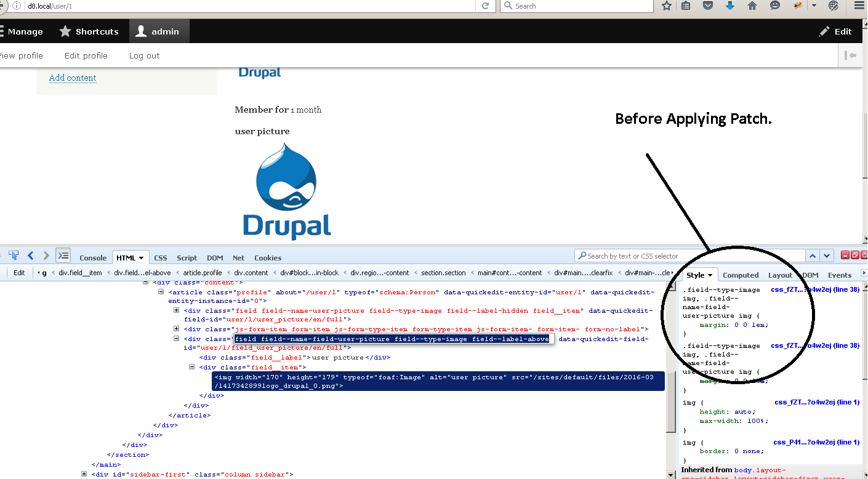Switch to the Firebug Script tab
The width and height of the screenshot is (868, 479).
(x=187, y=258)
